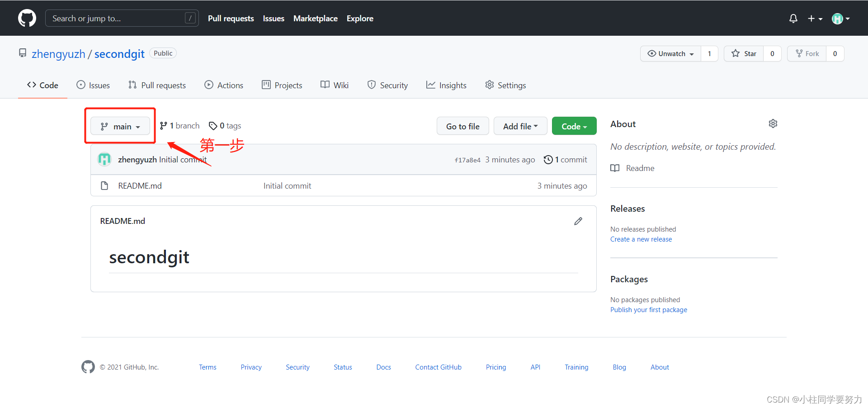Open the README.md file
This screenshot has height=408, width=868.
pyautogui.click(x=140, y=186)
